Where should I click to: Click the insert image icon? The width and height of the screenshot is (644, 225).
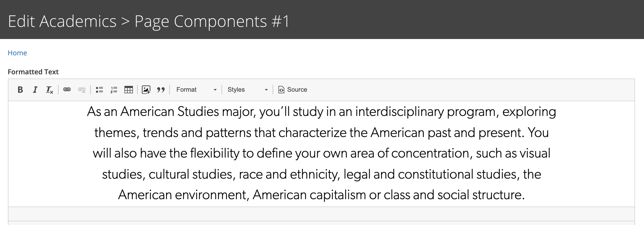click(146, 90)
